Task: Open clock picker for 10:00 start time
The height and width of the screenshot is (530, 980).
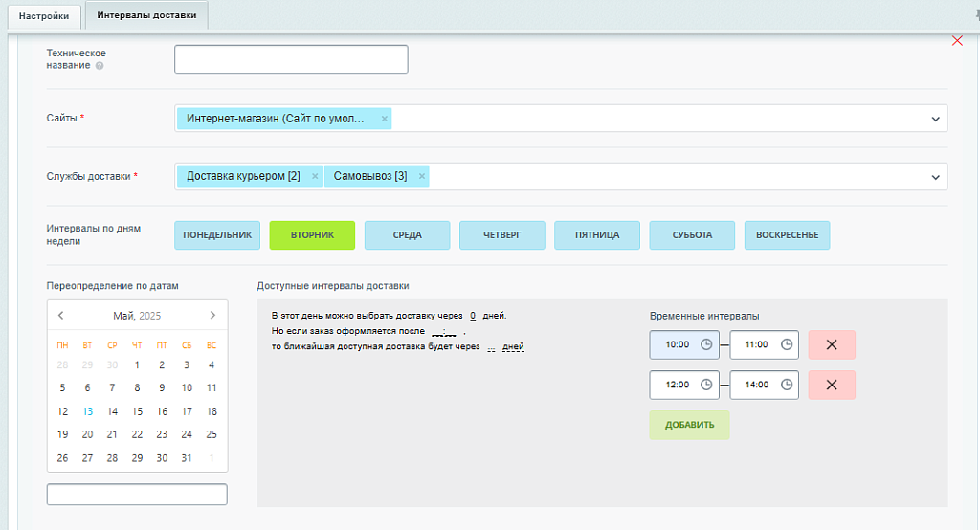Action: 706,344
